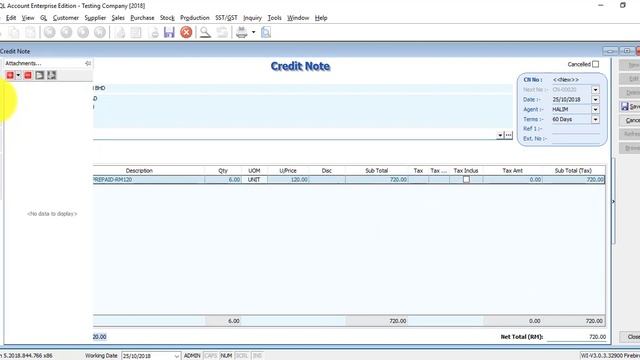Open the Production menu
This screenshot has height=360, width=640.
point(195,18)
